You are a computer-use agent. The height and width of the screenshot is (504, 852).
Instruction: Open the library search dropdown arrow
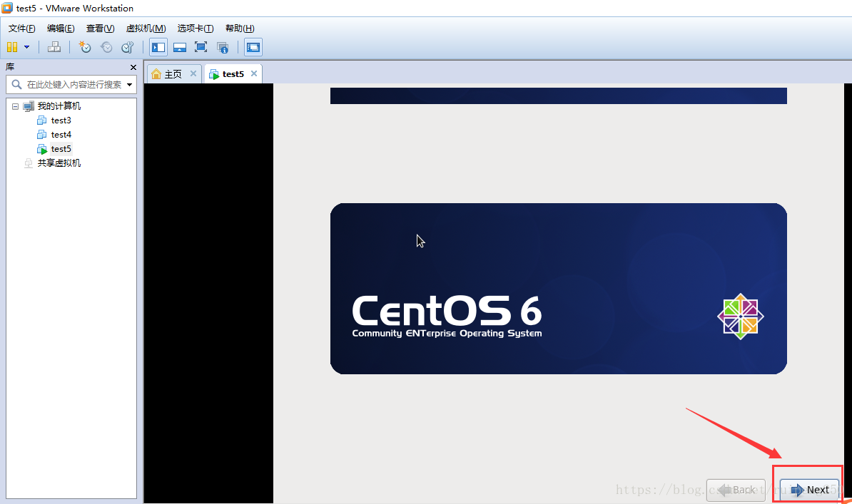[x=129, y=85]
